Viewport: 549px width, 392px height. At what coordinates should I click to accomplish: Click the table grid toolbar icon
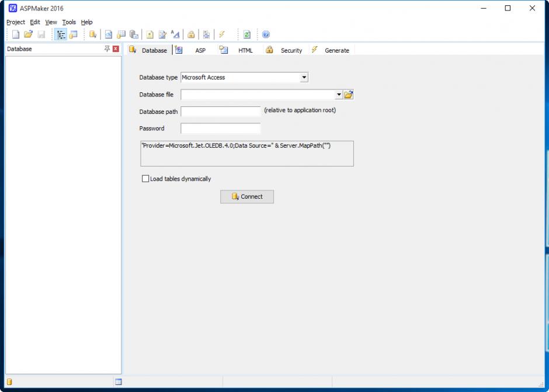coord(121,34)
